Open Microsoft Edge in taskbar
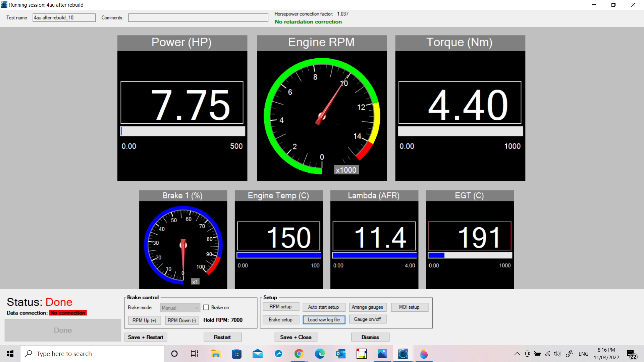Screen dimensions: 644x362 (x=320, y=354)
